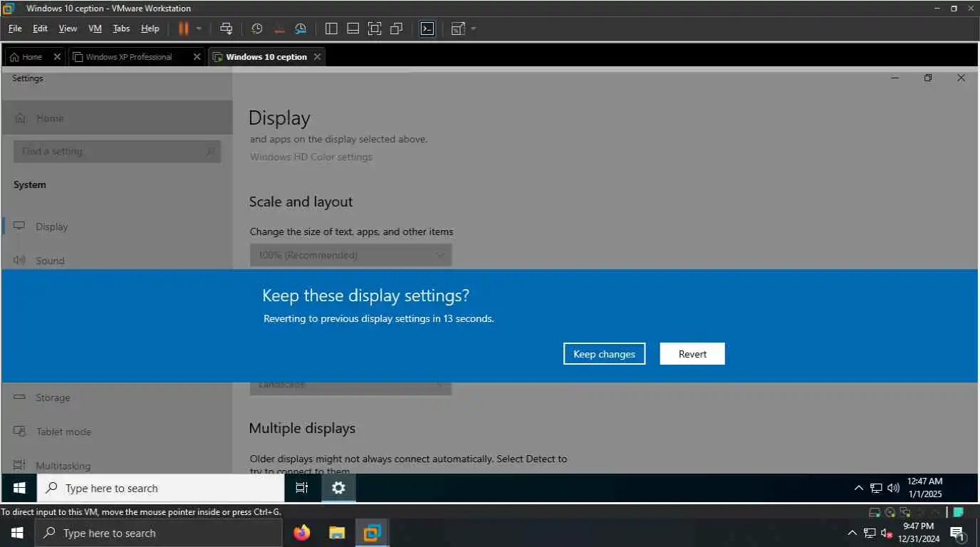The width and height of the screenshot is (980, 547).
Task: Toggle the thumbnail bar view icon
Action: [353, 28]
